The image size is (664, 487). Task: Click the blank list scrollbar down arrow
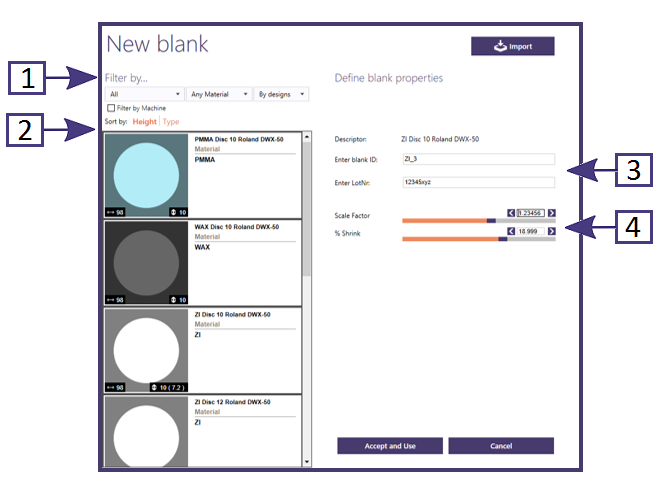click(307, 462)
